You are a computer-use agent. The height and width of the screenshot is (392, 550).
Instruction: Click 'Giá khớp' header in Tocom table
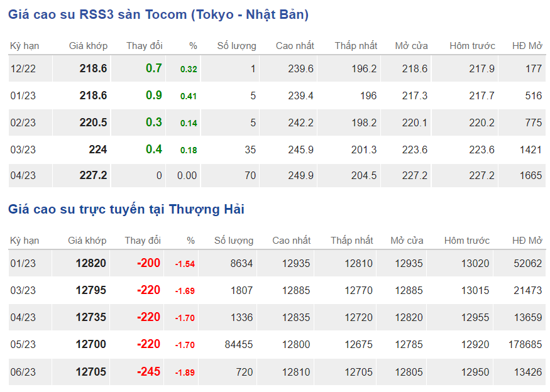coord(88,46)
